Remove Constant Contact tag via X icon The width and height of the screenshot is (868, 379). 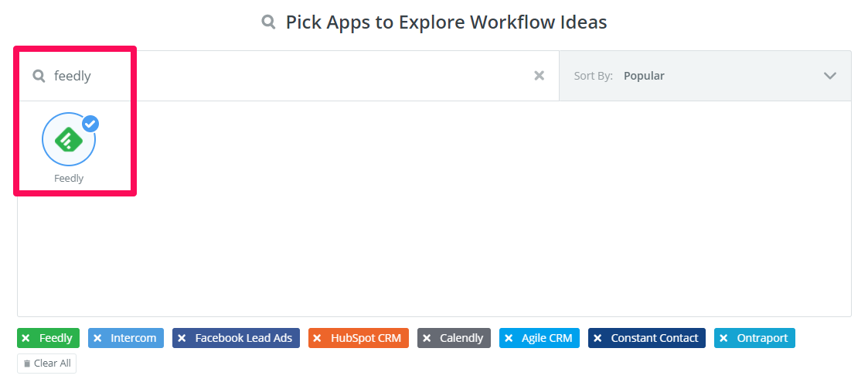(597, 338)
